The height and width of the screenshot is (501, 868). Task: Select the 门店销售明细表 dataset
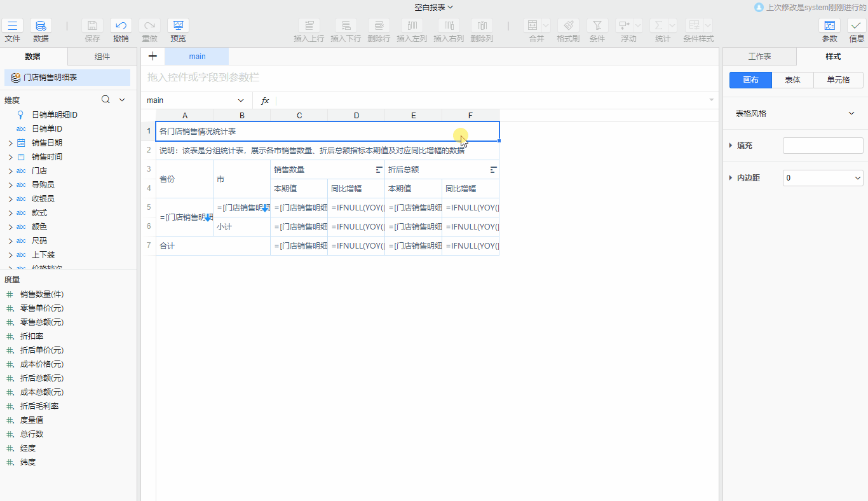[50, 78]
